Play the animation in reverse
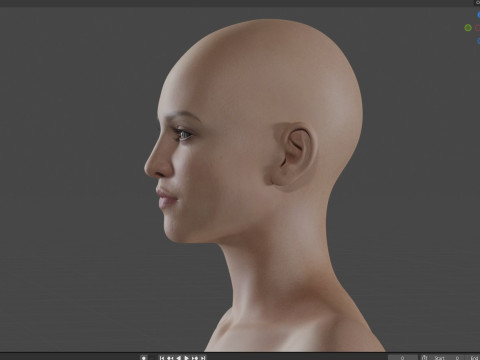This screenshot has height=360, width=480. [x=178, y=358]
